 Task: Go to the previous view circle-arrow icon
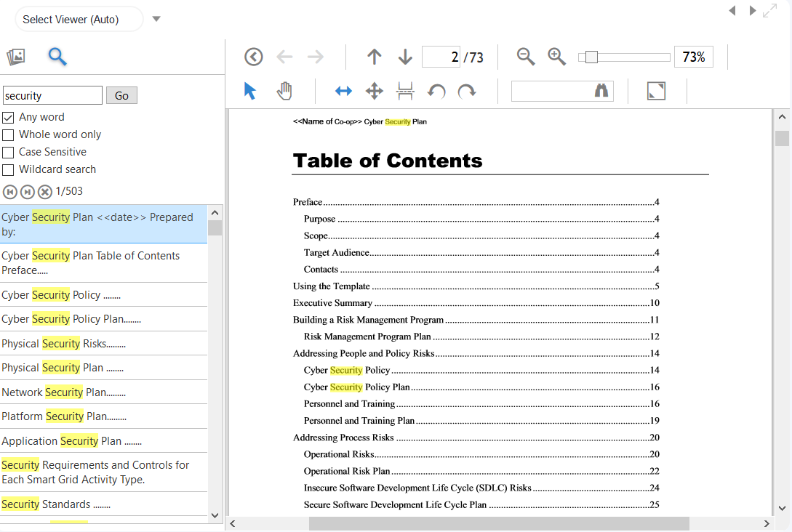[x=254, y=57]
